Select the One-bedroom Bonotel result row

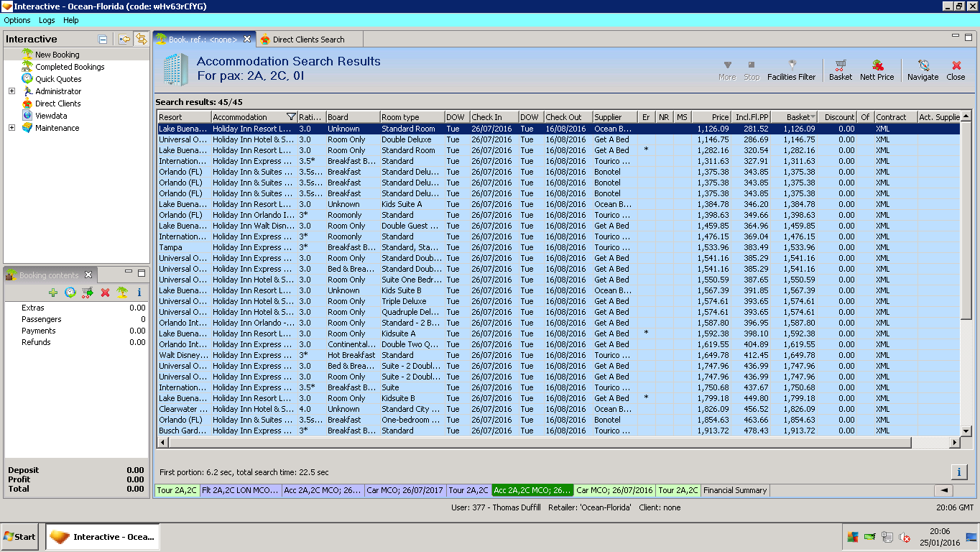(x=558, y=420)
